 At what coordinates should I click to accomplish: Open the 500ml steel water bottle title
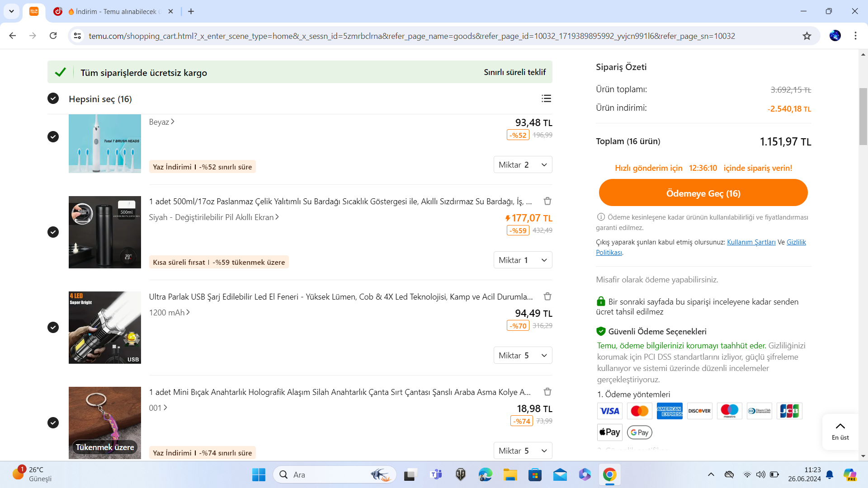(340, 202)
